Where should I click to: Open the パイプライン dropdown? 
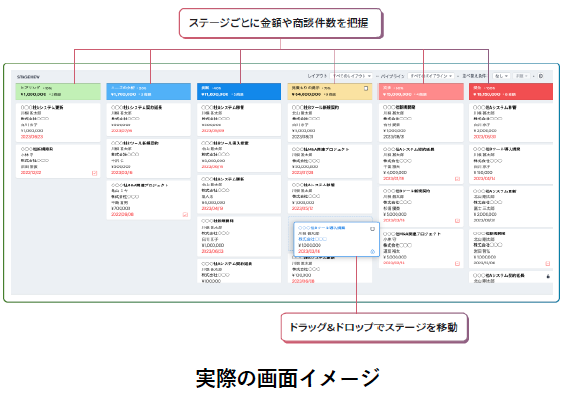click(431, 76)
